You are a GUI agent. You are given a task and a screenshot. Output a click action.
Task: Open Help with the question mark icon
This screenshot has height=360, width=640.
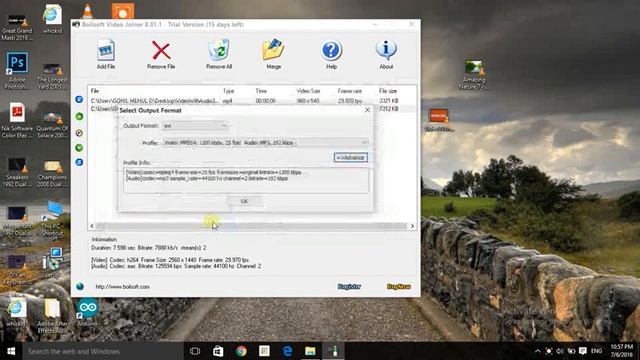(x=331, y=51)
